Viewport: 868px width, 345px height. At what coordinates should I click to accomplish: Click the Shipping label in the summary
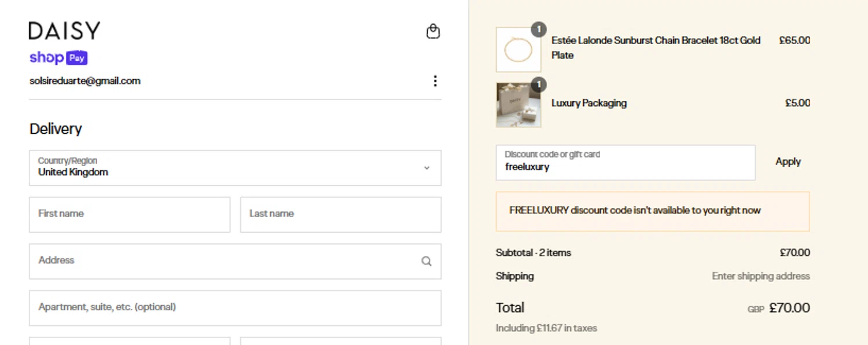point(515,276)
